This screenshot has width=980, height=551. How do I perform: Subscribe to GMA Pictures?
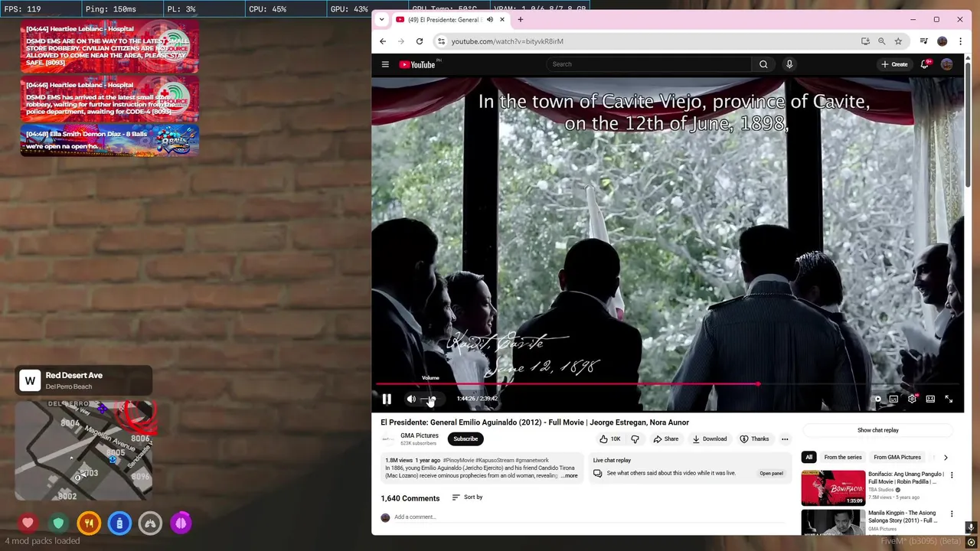[x=465, y=439]
